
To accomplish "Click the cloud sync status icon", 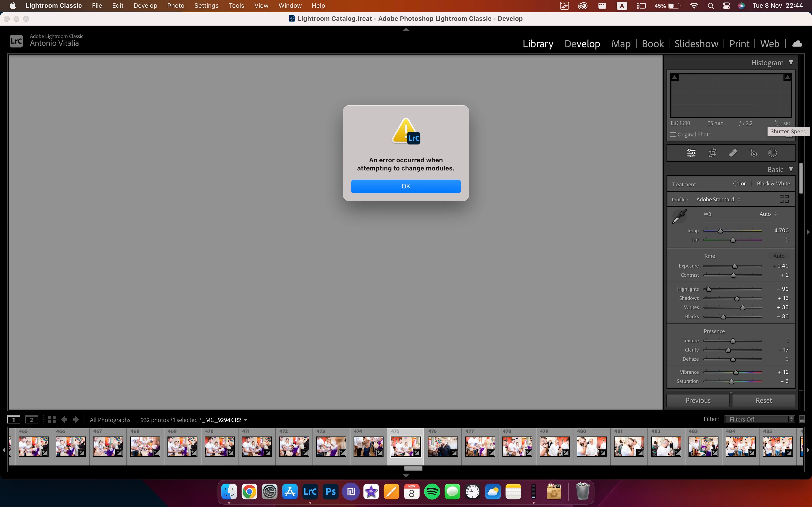I will click(797, 44).
